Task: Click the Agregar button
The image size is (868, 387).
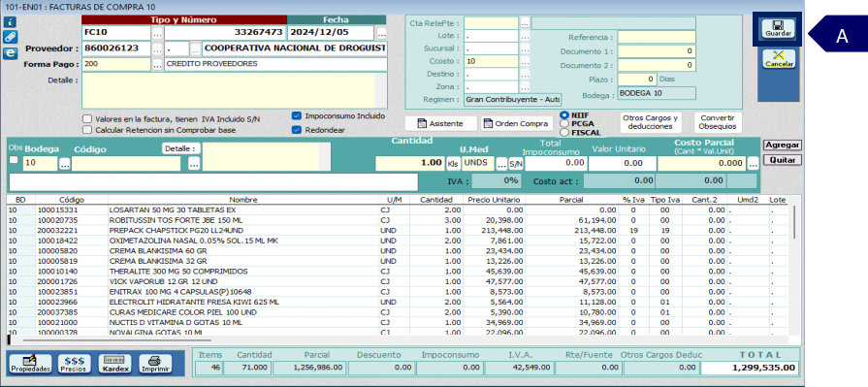Action: pos(783,145)
